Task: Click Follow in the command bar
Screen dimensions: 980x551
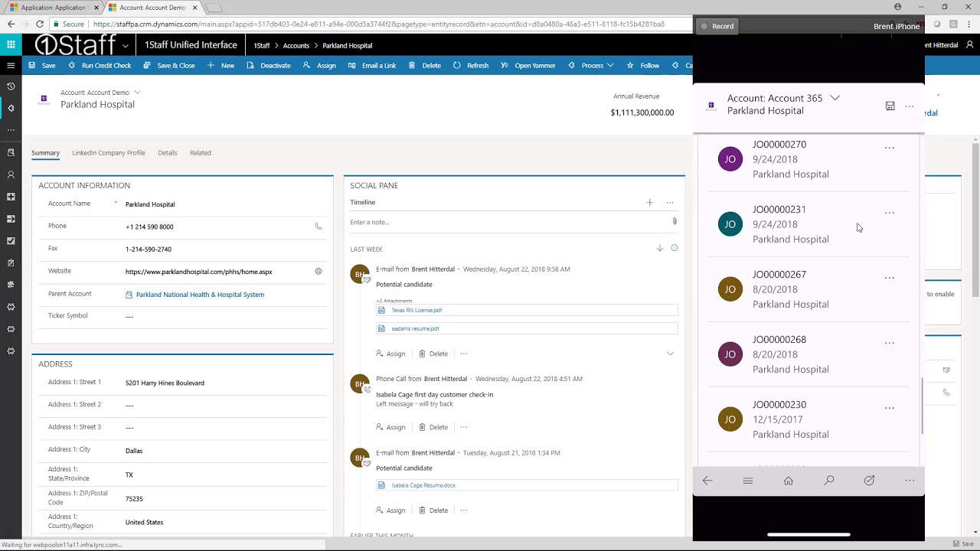Action: (643, 66)
